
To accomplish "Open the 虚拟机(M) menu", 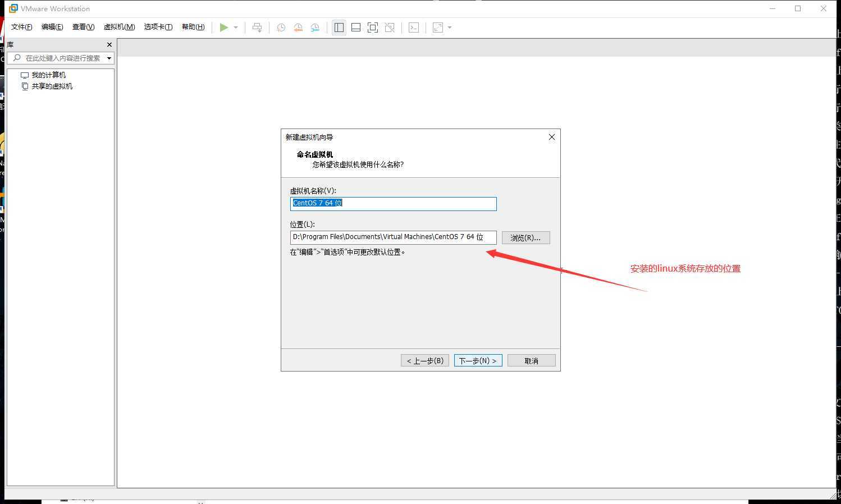I will point(119,27).
